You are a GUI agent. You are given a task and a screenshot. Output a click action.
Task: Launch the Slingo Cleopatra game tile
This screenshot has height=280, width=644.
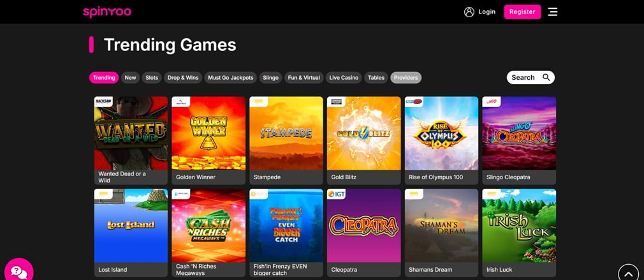[519, 133]
